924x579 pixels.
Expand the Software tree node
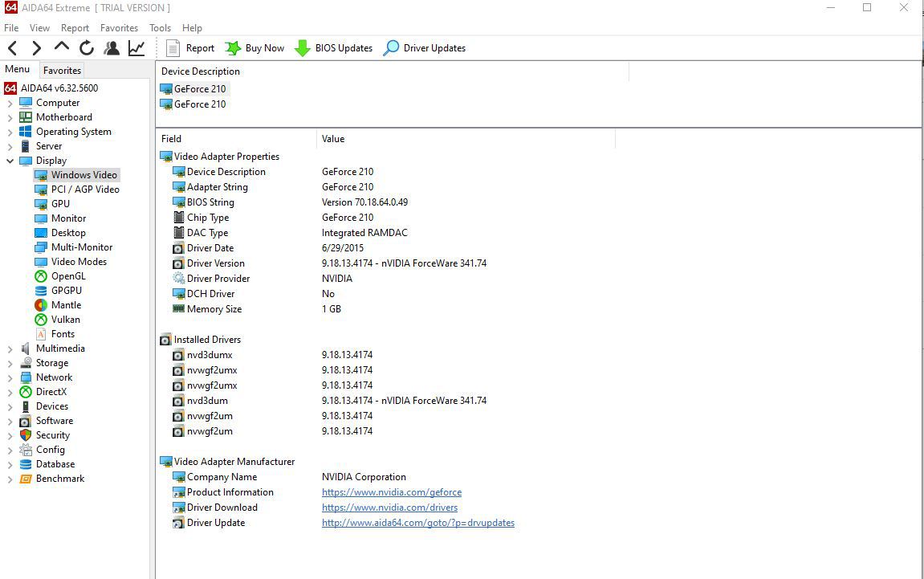tap(10, 421)
